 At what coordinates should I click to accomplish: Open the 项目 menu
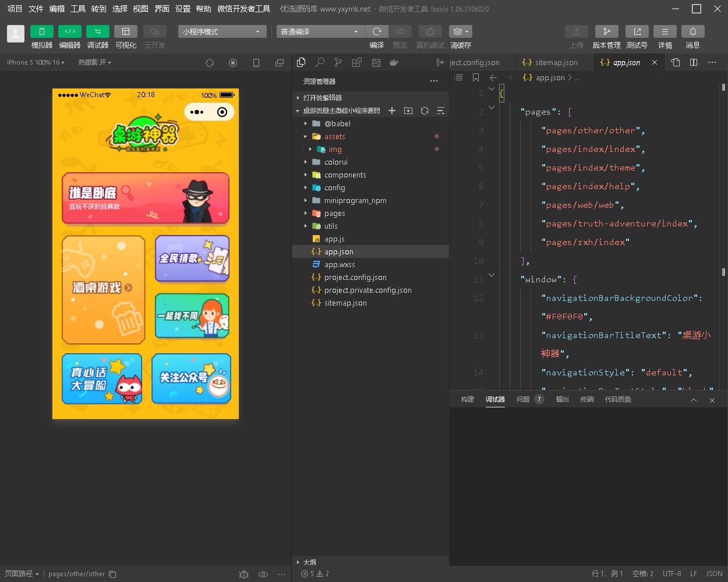coord(15,9)
